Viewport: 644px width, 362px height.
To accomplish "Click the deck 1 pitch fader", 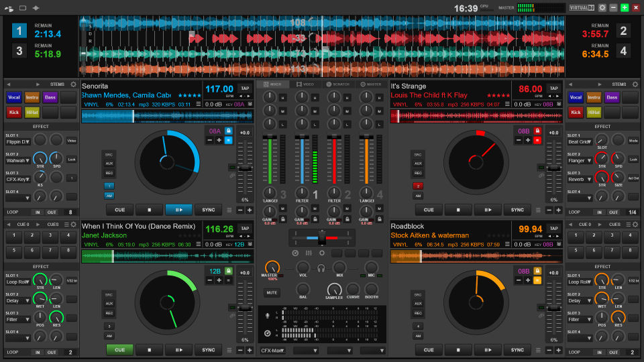I will click(x=246, y=168).
